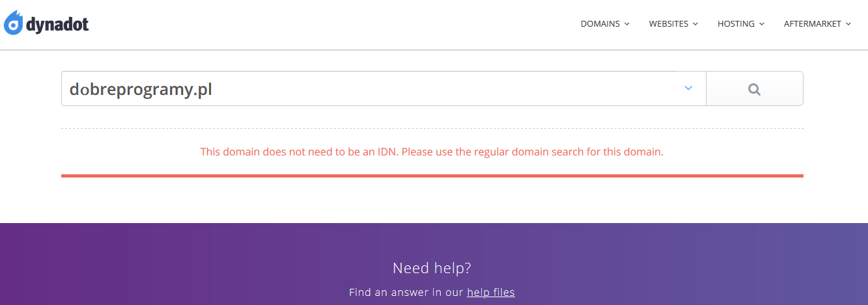Click the red bar under the error
This screenshot has height=305, width=868.
432,176
